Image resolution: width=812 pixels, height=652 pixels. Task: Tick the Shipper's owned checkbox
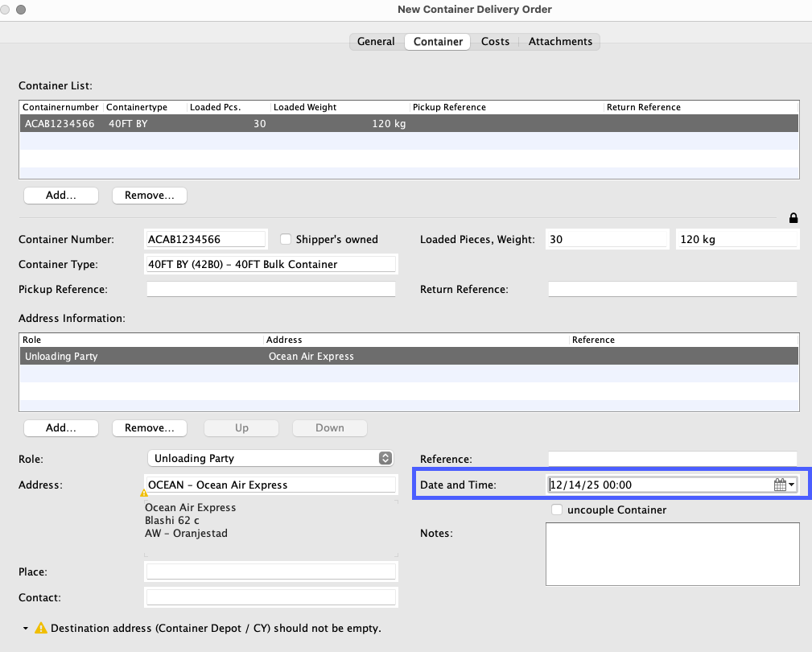pyautogui.click(x=286, y=239)
